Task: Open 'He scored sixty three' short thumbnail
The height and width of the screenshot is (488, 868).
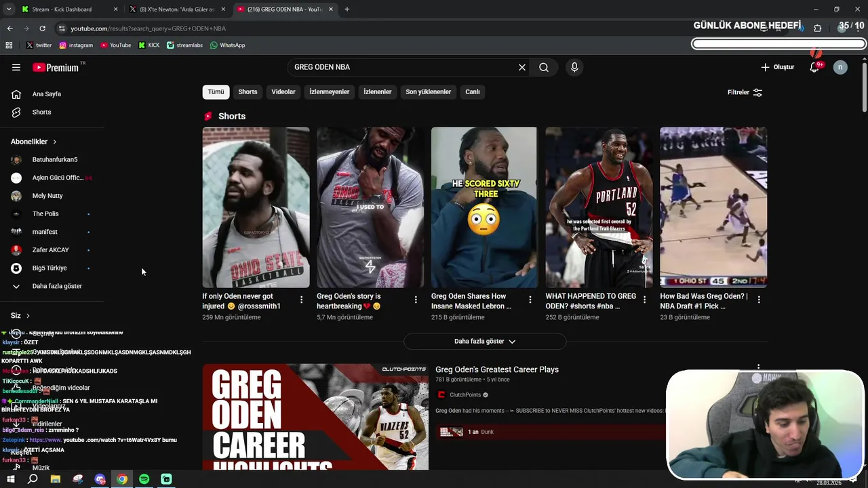Action: tap(484, 207)
